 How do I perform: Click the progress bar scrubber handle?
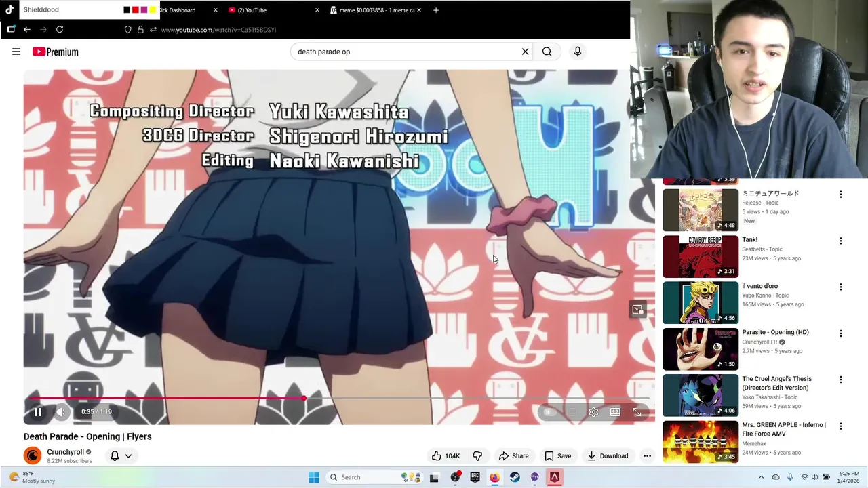304,399
